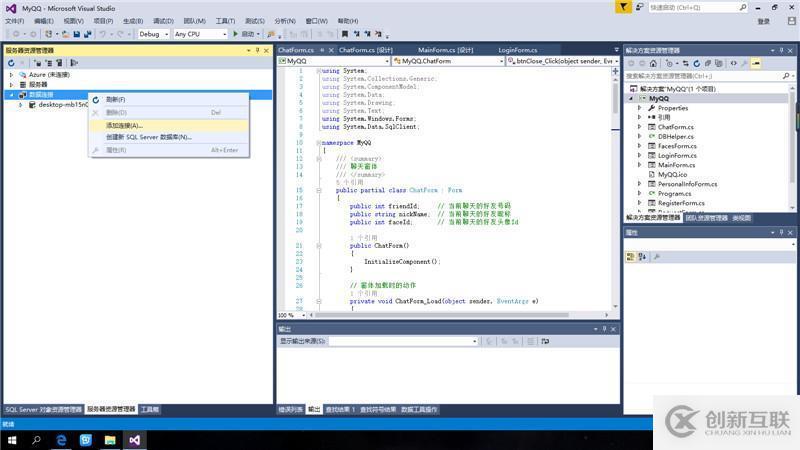
Task: Click the Alphabetical sort icon in Properties panel
Action: pyautogui.click(x=642, y=257)
